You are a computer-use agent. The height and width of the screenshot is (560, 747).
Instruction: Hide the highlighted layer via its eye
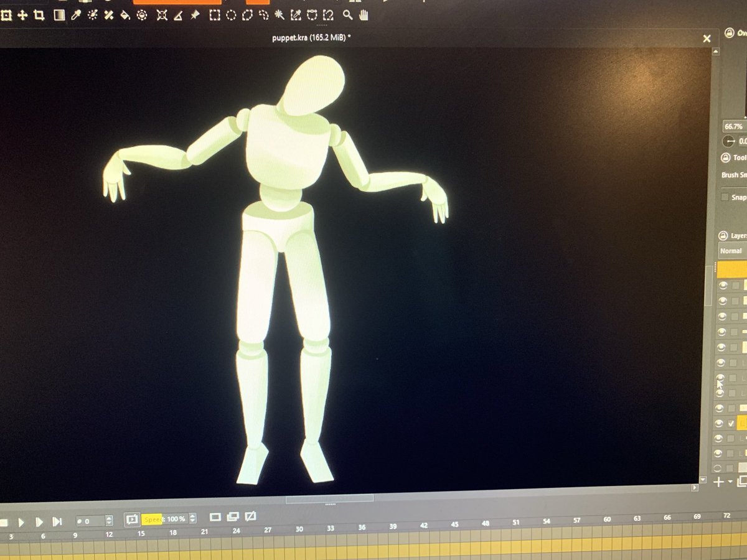click(720, 423)
